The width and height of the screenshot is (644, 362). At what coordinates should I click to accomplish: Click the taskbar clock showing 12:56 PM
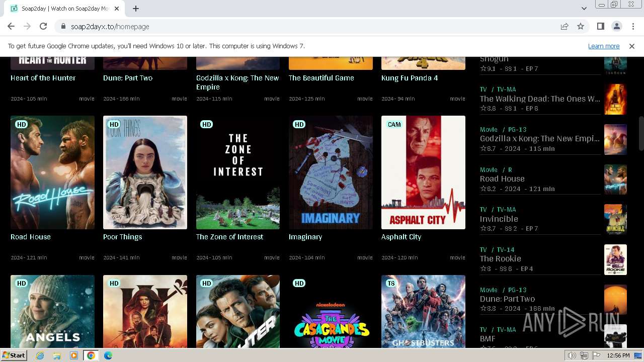[x=618, y=355]
